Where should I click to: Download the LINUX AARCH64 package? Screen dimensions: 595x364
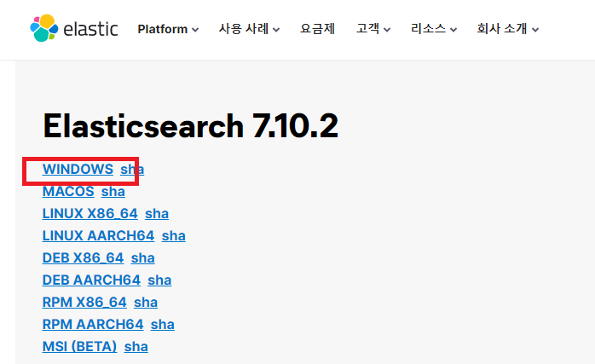(98, 236)
